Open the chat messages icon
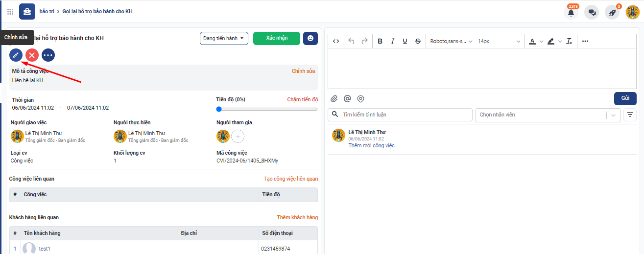Image resolution: width=644 pixels, height=254 pixels. point(592,13)
